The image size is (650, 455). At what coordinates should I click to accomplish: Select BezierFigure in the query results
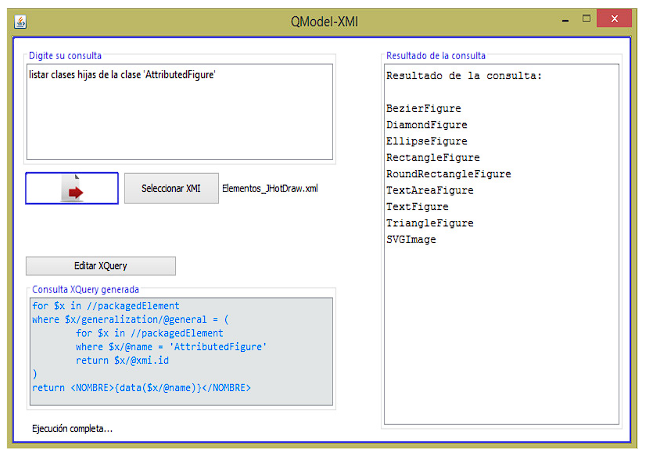pyautogui.click(x=423, y=108)
